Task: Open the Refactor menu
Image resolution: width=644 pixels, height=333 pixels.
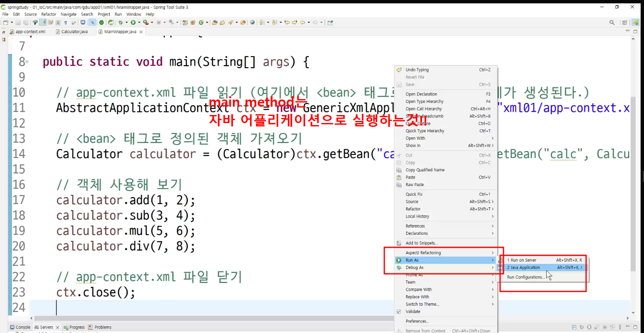Action: [49, 14]
